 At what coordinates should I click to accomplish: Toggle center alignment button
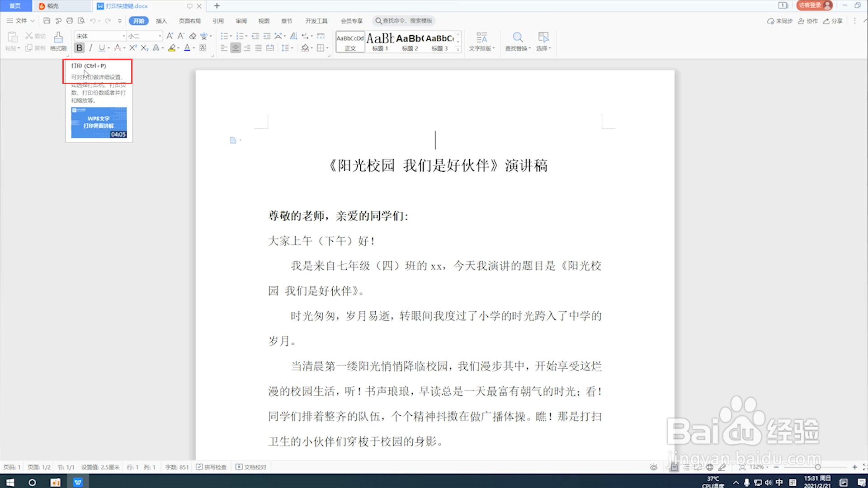pos(236,48)
